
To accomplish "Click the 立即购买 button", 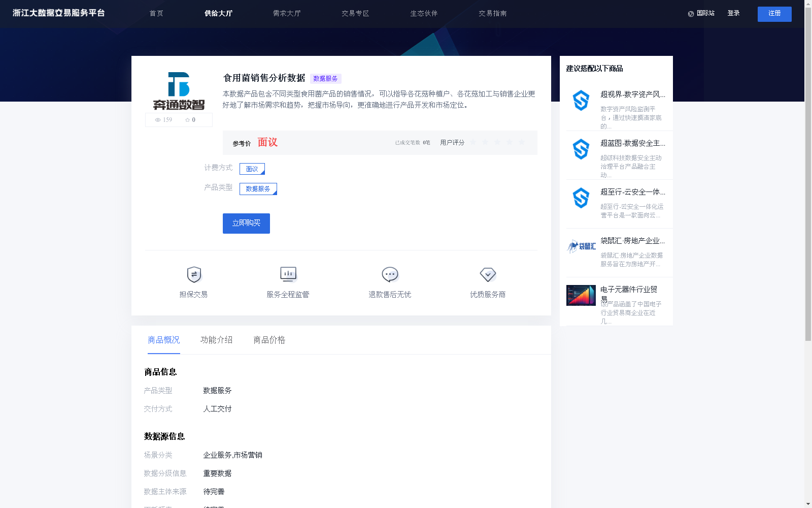I will coord(246,224).
